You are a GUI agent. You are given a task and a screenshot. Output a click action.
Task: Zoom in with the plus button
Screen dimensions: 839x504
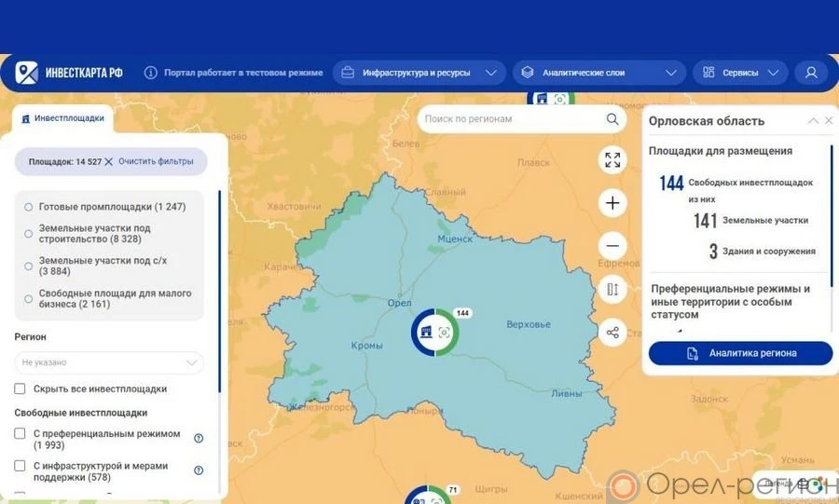coord(612,203)
